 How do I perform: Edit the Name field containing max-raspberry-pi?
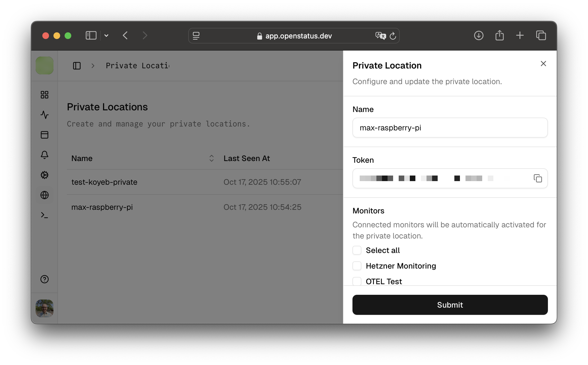point(449,128)
